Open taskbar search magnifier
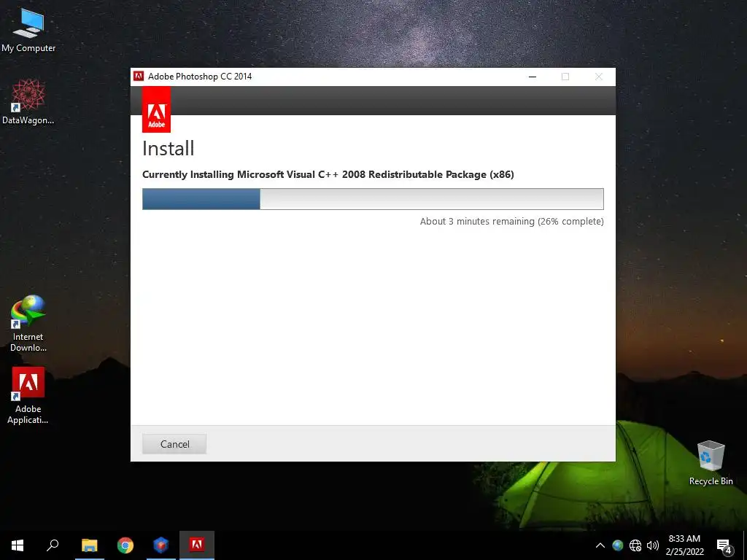This screenshot has height=560, width=747. coord(53,545)
